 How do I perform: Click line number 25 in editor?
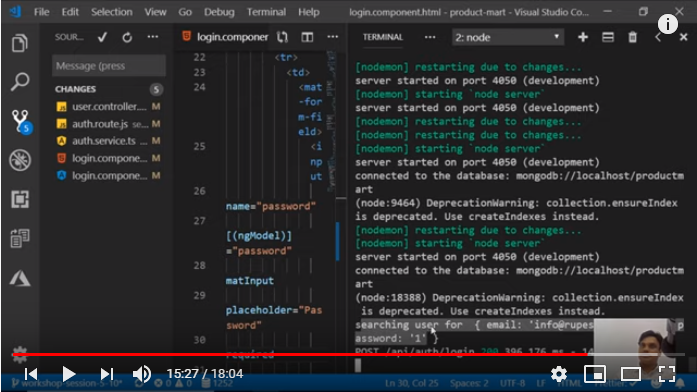tap(200, 146)
